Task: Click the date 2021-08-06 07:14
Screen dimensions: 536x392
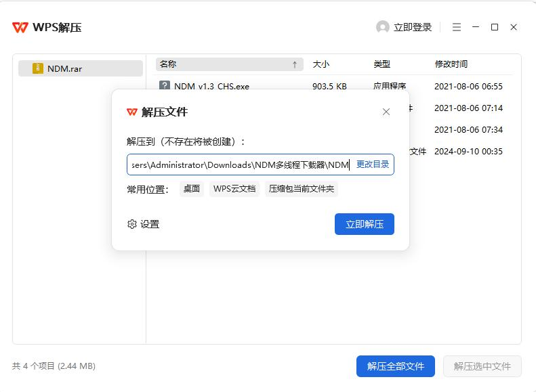Action: (x=468, y=108)
